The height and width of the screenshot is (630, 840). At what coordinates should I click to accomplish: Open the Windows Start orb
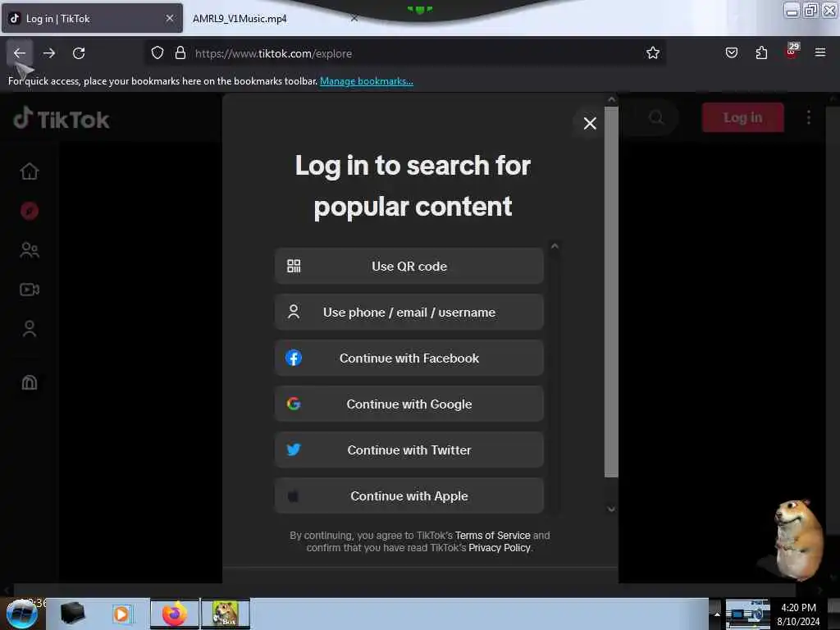tap(22, 614)
